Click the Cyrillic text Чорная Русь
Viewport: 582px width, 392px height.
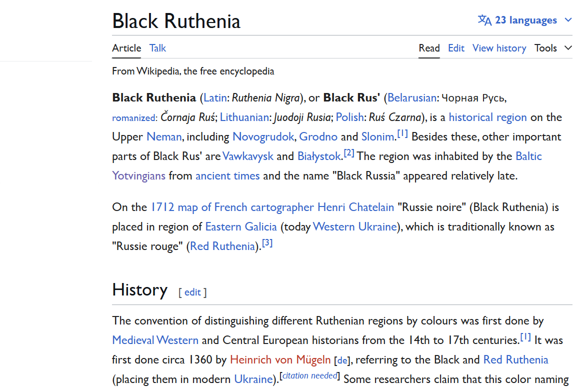click(473, 98)
